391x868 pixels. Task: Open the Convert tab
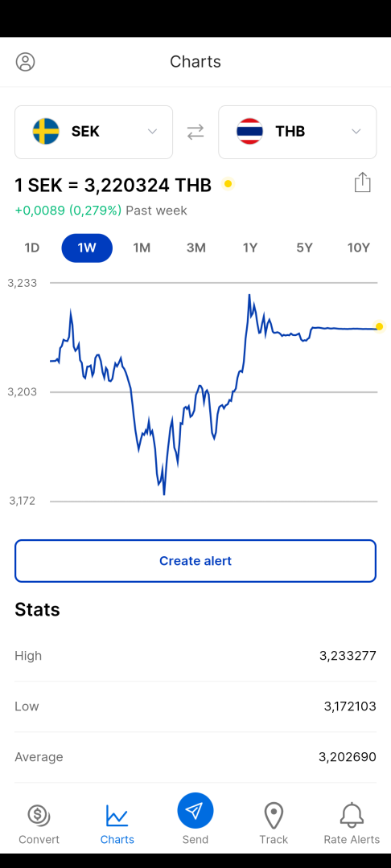click(x=39, y=825)
